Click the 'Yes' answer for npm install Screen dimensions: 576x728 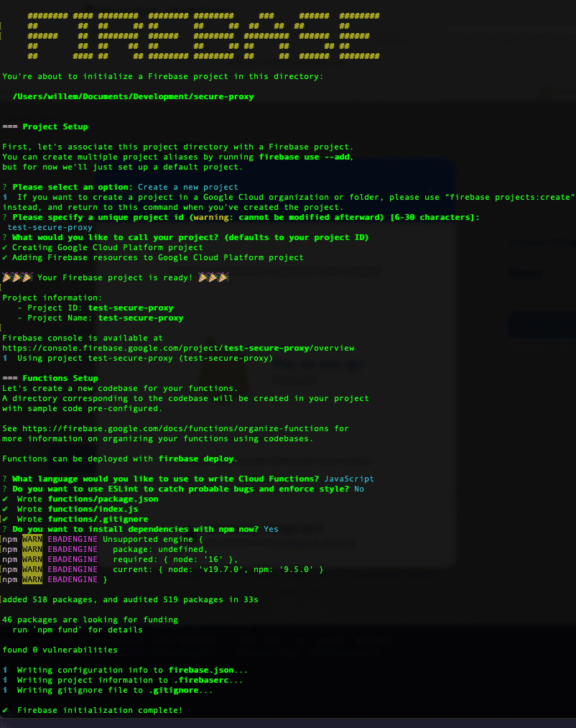[271, 529]
